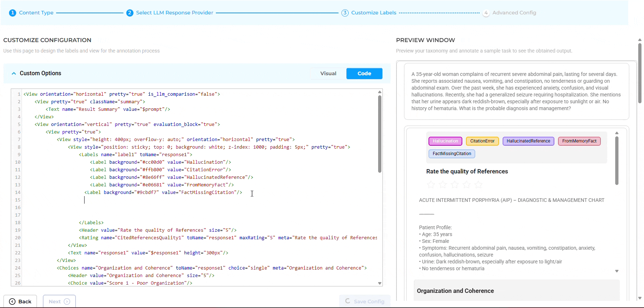644x308 pixels.
Task: Click step 2 numbered circle icon
Action: point(130,13)
